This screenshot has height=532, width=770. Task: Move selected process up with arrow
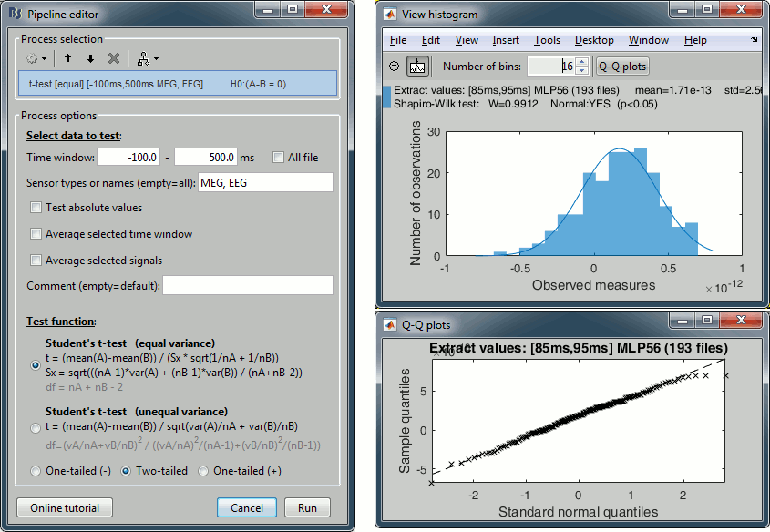point(68,58)
